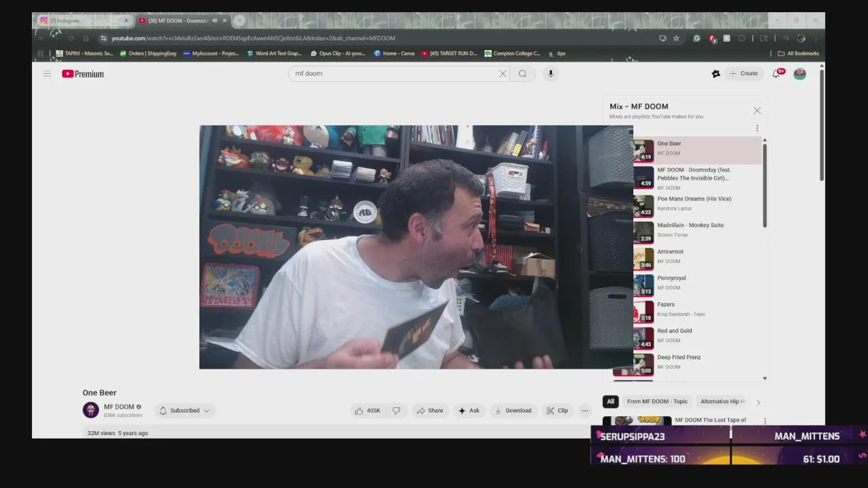Open the Opus Clip bookmark
868x488 pixels.
pyautogui.click(x=338, y=54)
